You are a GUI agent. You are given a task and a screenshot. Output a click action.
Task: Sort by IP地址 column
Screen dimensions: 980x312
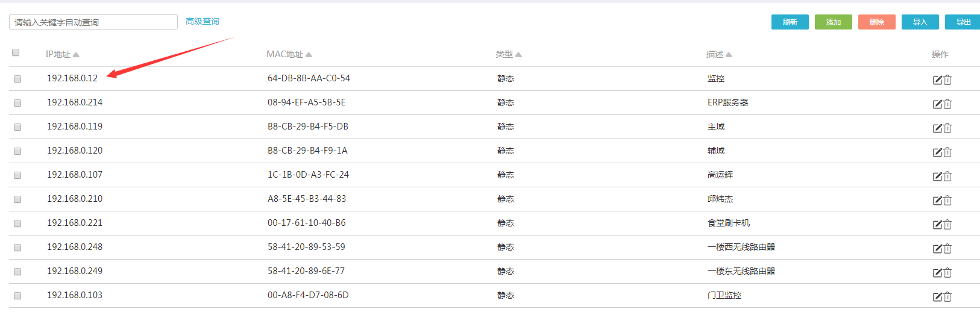tap(76, 55)
